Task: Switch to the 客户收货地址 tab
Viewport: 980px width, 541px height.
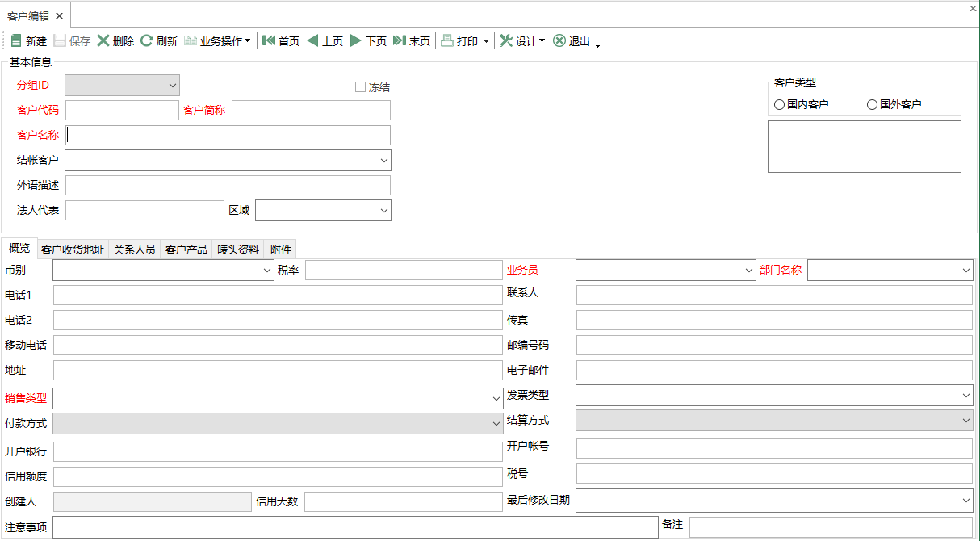Action: [x=73, y=250]
